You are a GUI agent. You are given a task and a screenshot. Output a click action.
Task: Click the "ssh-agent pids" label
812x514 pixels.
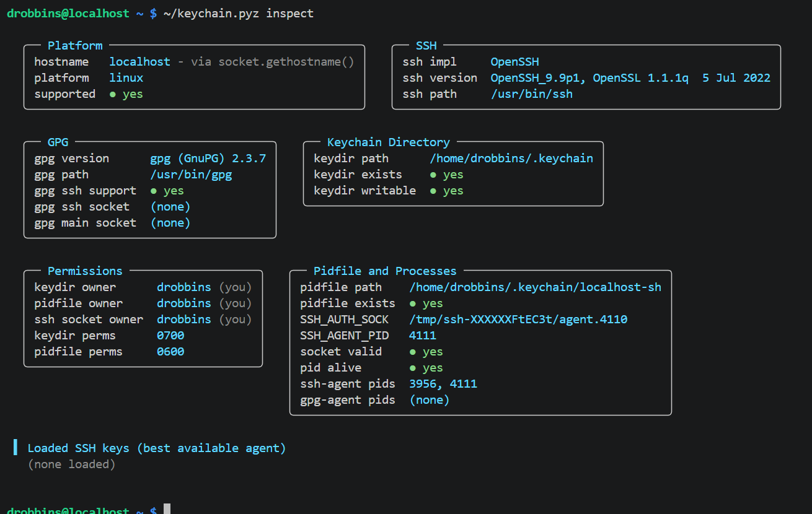tap(348, 384)
